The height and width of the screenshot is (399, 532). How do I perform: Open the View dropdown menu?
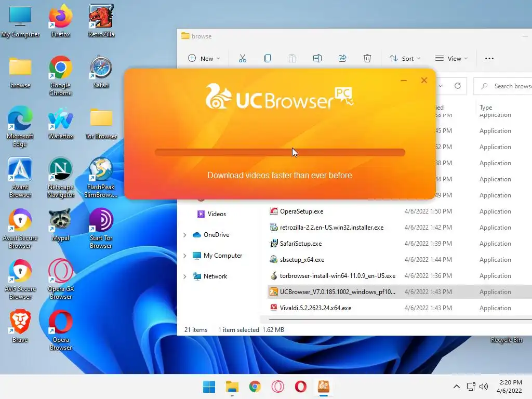[451, 58]
